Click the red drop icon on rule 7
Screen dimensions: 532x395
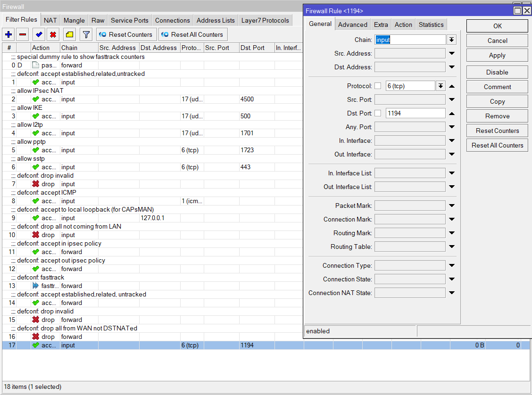coord(35,184)
